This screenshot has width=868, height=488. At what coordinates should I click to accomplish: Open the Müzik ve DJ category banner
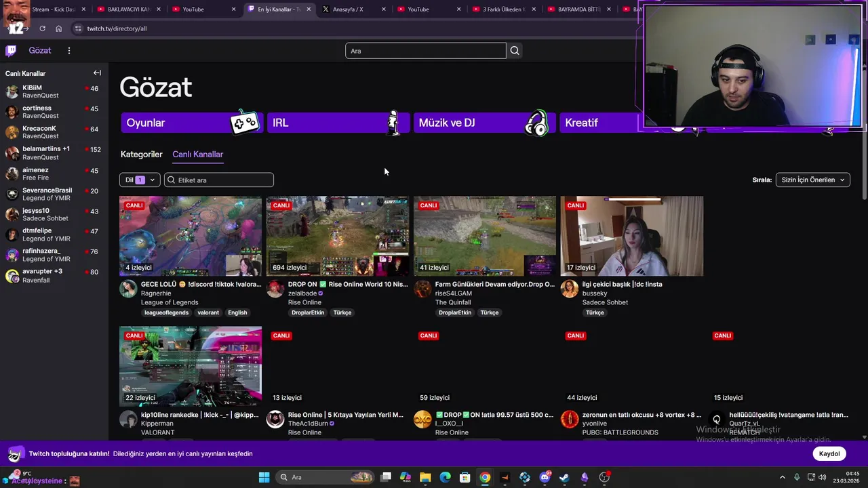tap(485, 123)
